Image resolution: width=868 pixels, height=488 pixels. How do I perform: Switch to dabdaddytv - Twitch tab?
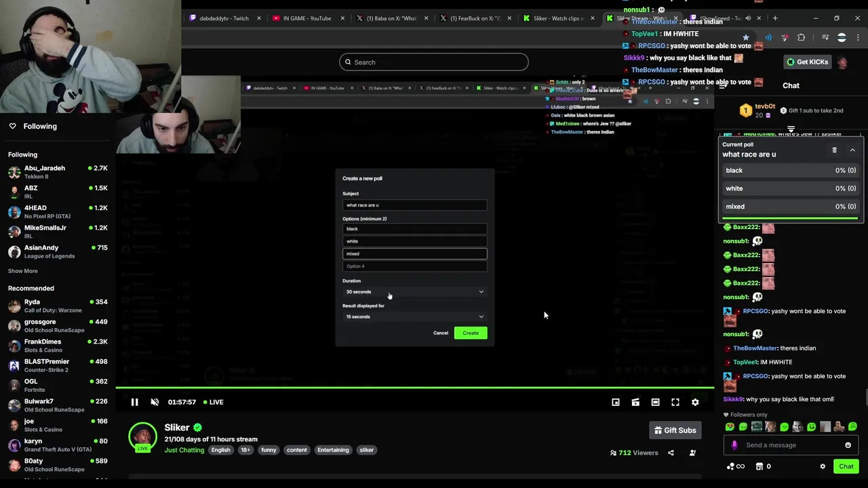point(224,18)
